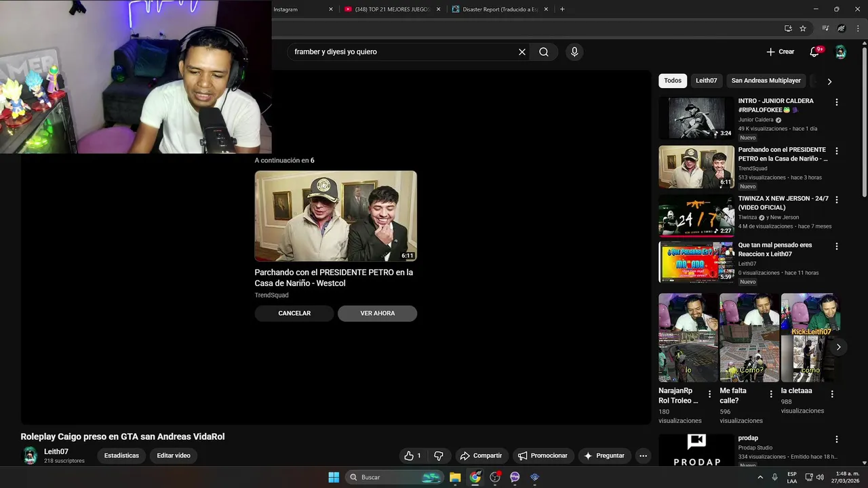The width and height of the screenshot is (868, 488).
Task: Play next video with VER AHORA
Action: tap(378, 313)
